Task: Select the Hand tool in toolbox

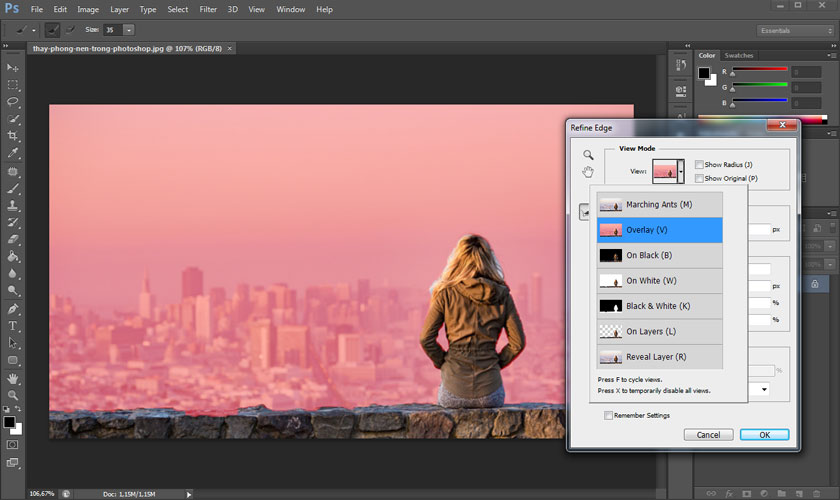Action: pos(13,379)
